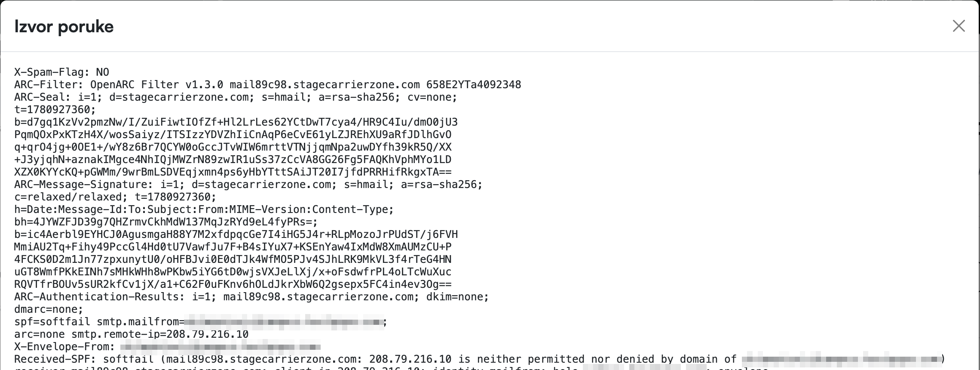Click the c=relaxed/relaxed line
This screenshot has height=370, width=980.
[115, 197]
